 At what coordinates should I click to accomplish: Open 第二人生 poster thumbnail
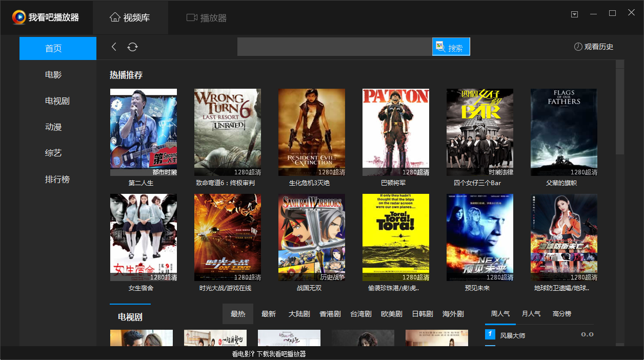click(x=144, y=132)
